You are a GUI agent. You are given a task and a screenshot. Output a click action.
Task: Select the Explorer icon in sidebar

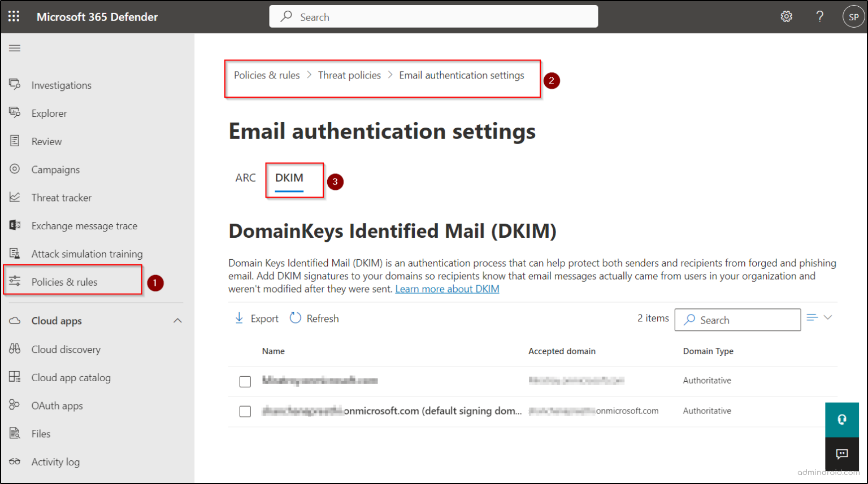14,113
